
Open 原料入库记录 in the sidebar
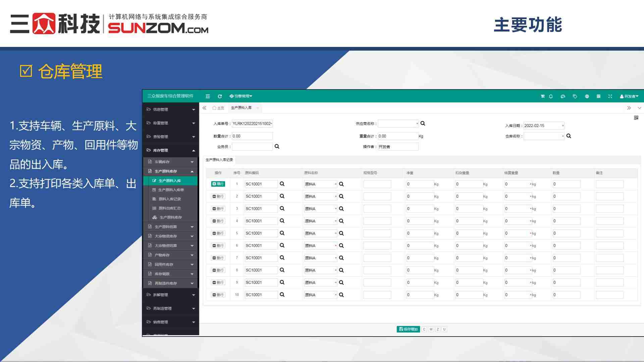pyautogui.click(x=169, y=199)
